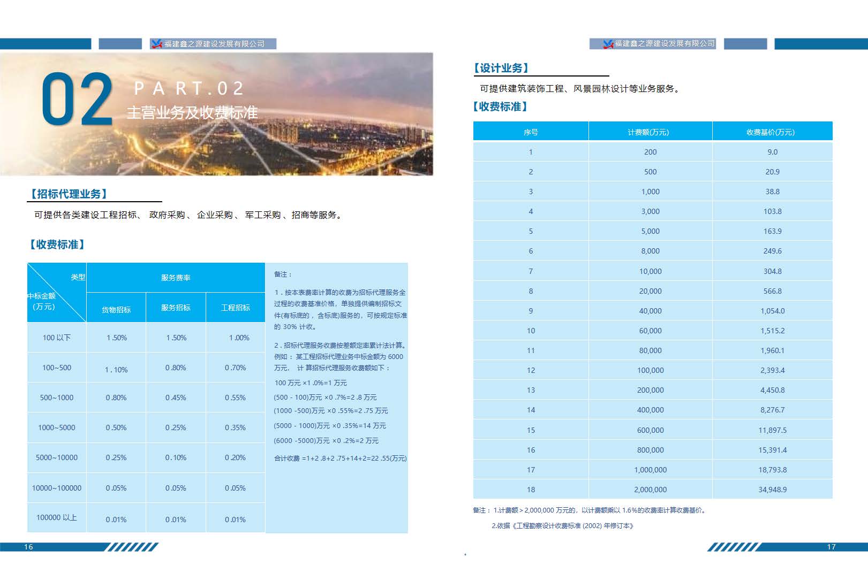Click the '0.20%' rate cell
This screenshot has height=588, width=868.
(236, 457)
